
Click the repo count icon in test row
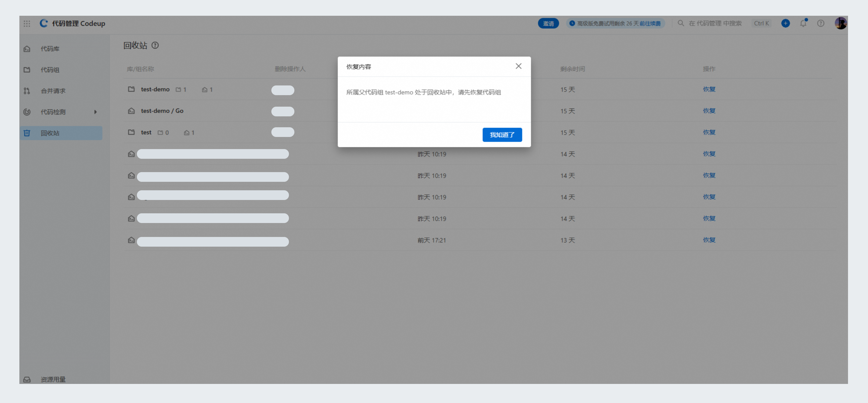tap(186, 132)
